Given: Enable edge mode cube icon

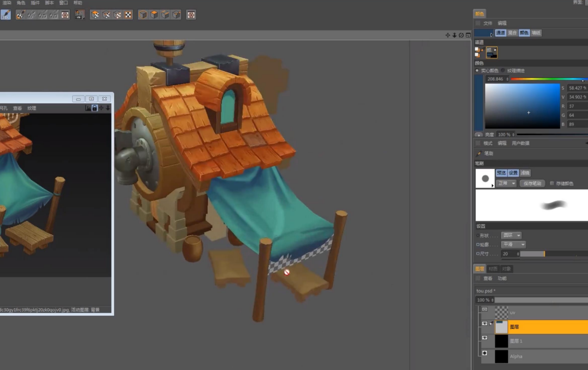Looking at the screenshot, I should click(x=165, y=15).
